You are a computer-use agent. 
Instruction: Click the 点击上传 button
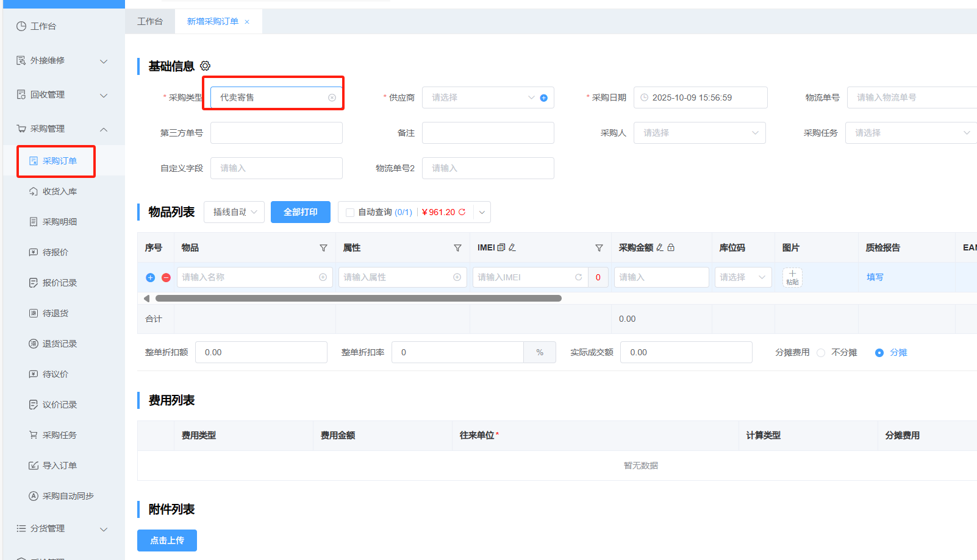tap(167, 541)
